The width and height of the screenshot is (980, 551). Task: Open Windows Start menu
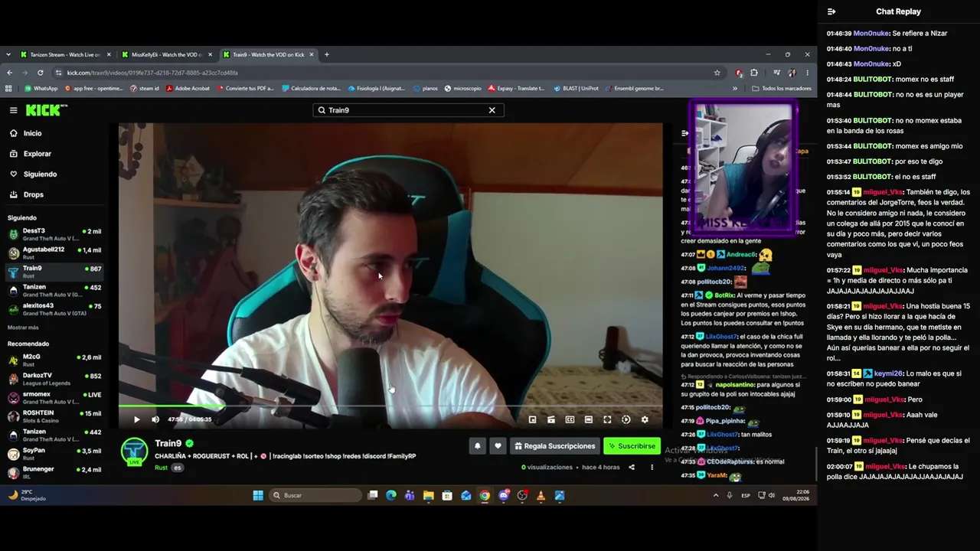pyautogui.click(x=258, y=495)
